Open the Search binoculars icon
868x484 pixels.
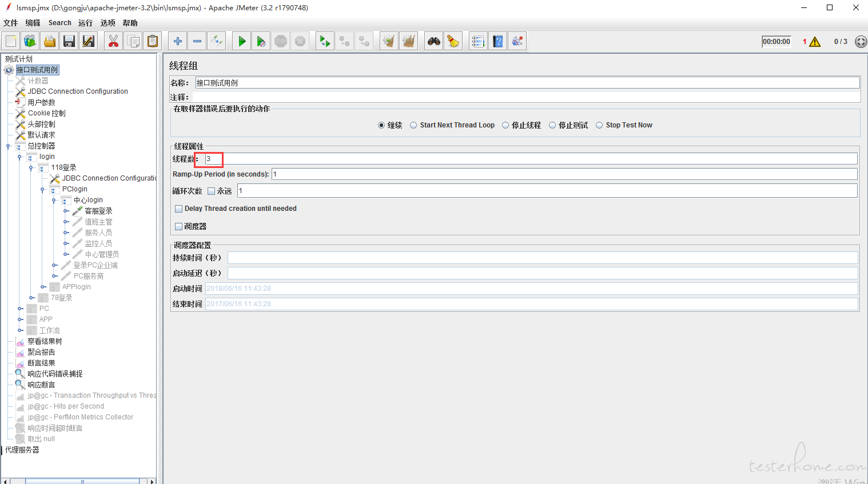tap(434, 41)
